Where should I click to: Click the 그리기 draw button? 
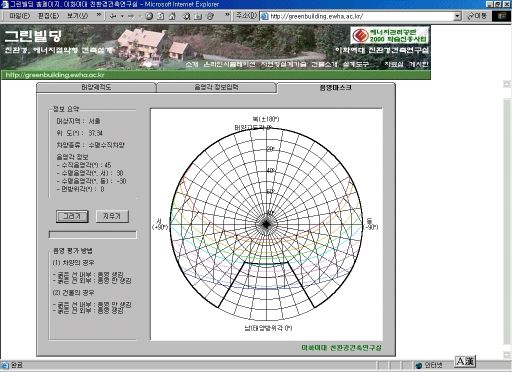click(72, 216)
